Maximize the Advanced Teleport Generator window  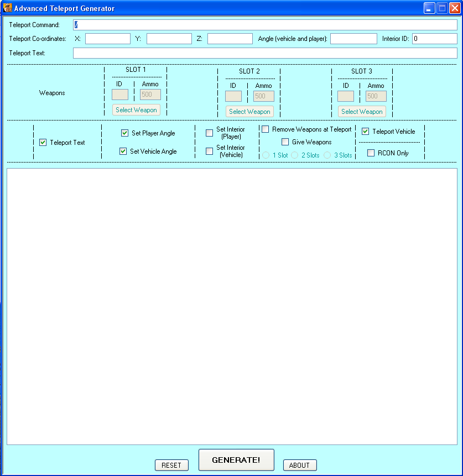click(442, 8)
